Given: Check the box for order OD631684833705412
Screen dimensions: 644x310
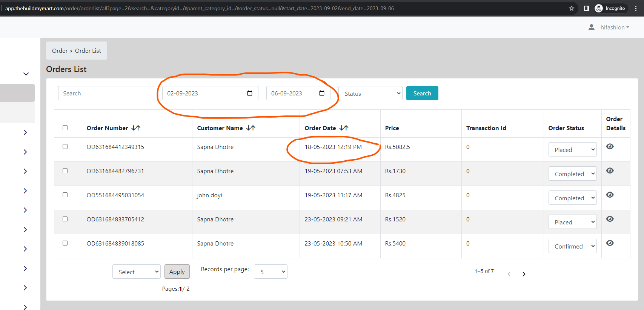Looking at the screenshot, I should point(65,219).
